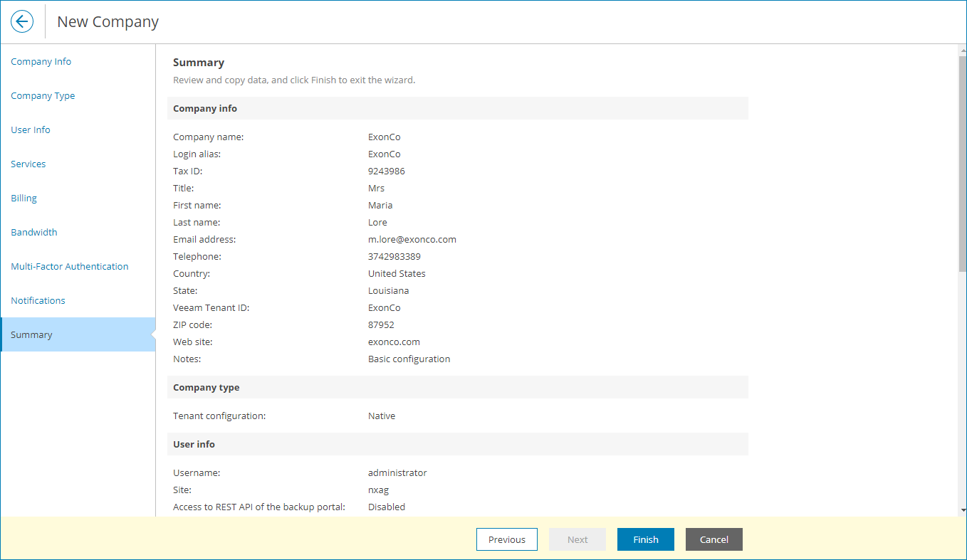Click the Company type section header
The image size is (967, 560).
click(458, 387)
